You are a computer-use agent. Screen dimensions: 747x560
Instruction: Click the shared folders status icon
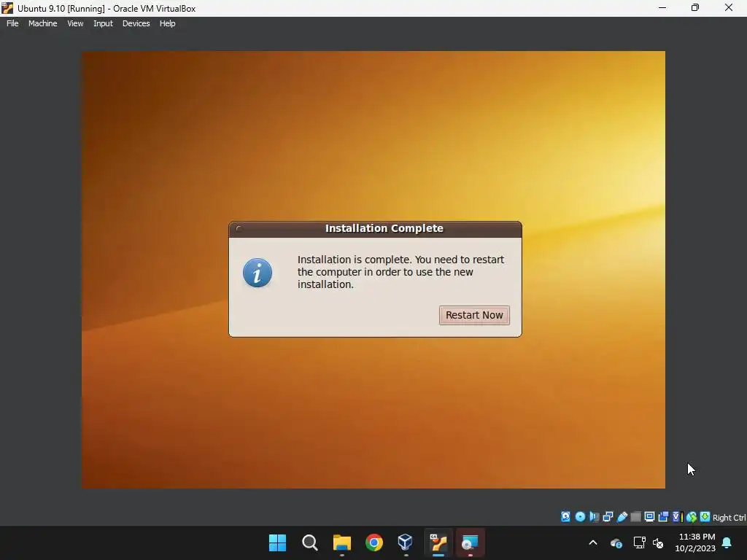point(635,517)
